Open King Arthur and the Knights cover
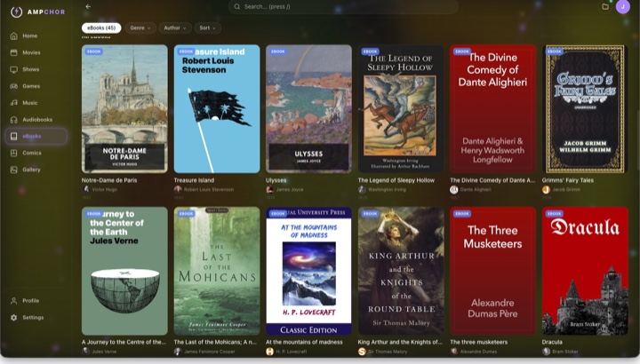This screenshot has height=364, width=640. click(401, 271)
